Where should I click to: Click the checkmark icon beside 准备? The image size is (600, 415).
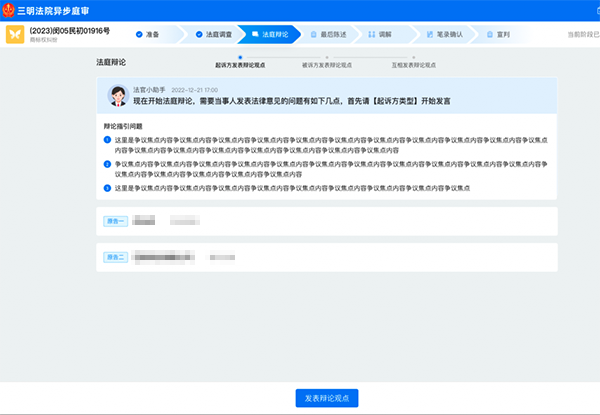coord(141,34)
